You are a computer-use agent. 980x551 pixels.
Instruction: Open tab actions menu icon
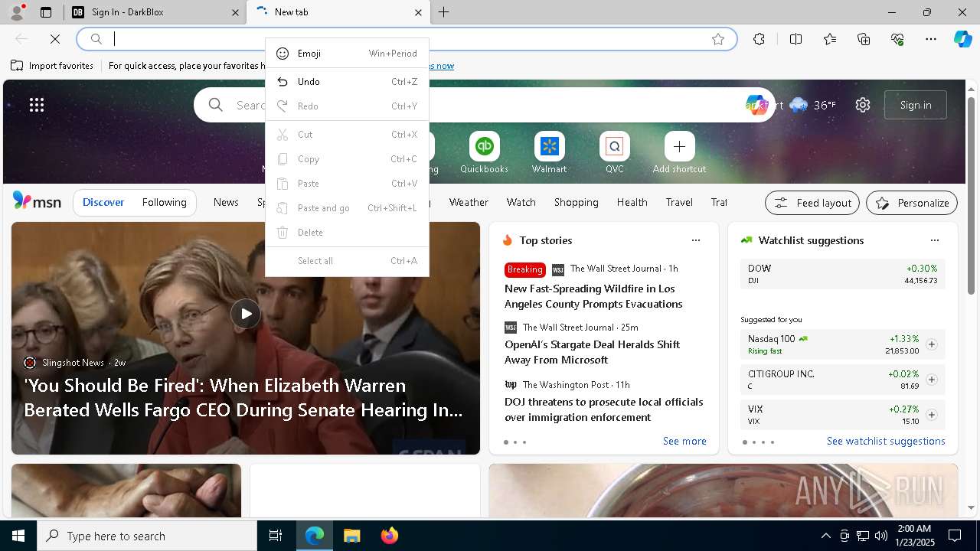46,12
